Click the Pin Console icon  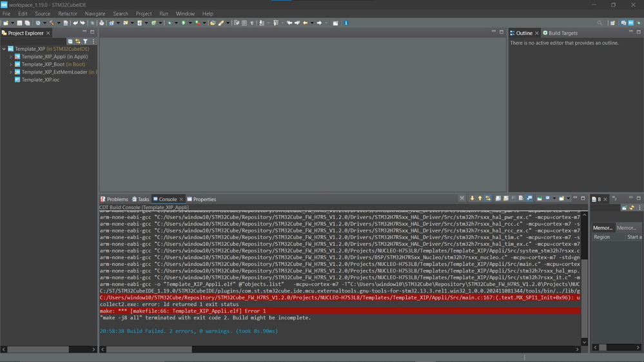point(540,198)
